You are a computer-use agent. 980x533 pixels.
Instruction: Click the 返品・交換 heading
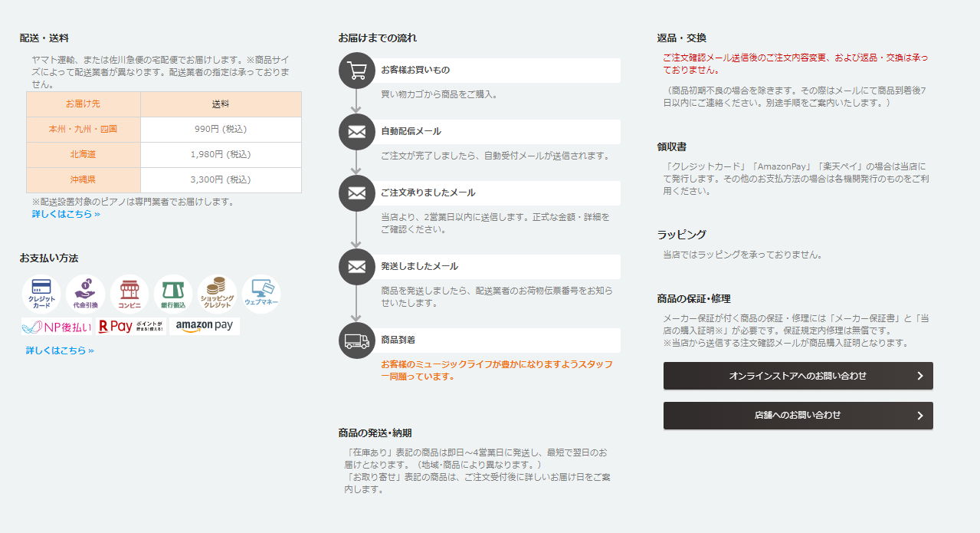[682, 38]
